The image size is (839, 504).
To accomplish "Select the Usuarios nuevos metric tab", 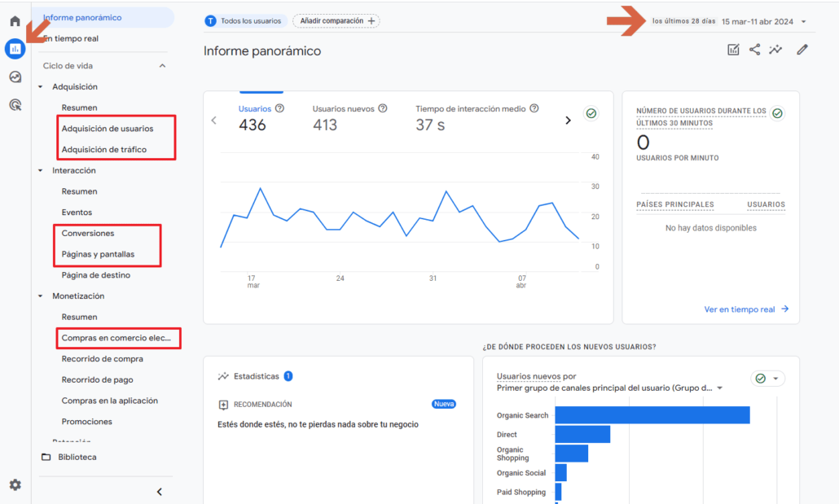I will point(343,108).
